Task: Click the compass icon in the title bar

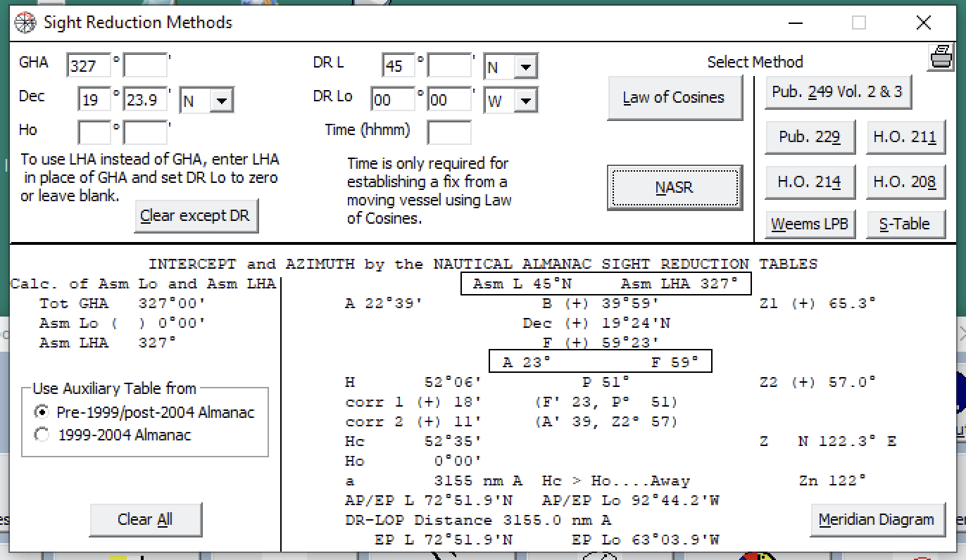Action: click(25, 22)
